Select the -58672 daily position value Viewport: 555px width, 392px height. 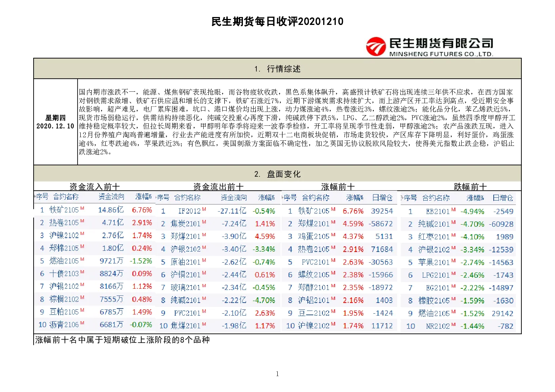click(381, 224)
